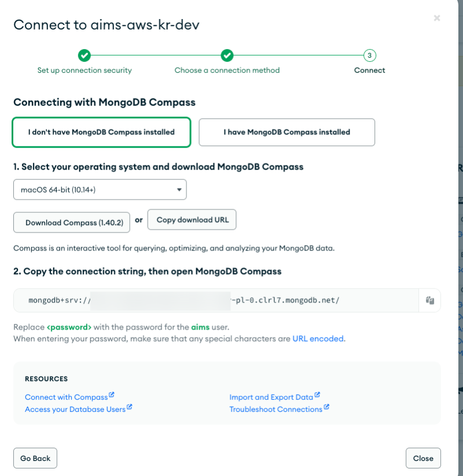The image size is (463, 476).
Task: Select "I have MongoDB Compass installed" option
Action: tap(286, 132)
